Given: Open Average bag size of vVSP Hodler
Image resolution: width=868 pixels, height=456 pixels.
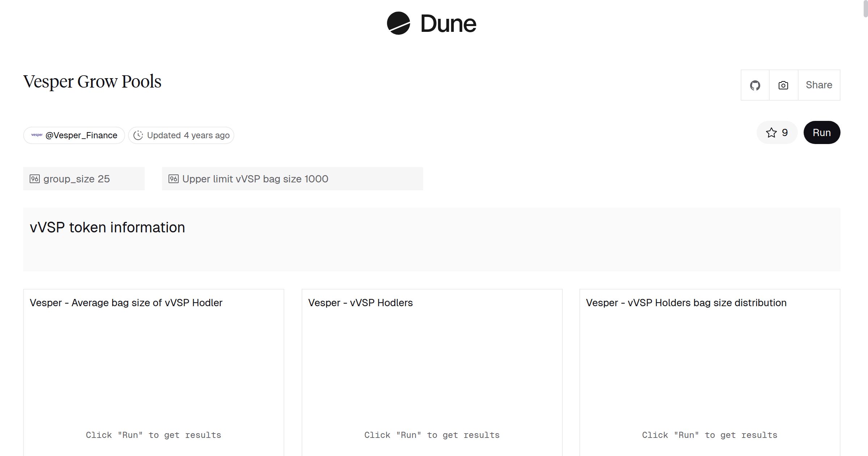Looking at the screenshot, I should click(126, 303).
